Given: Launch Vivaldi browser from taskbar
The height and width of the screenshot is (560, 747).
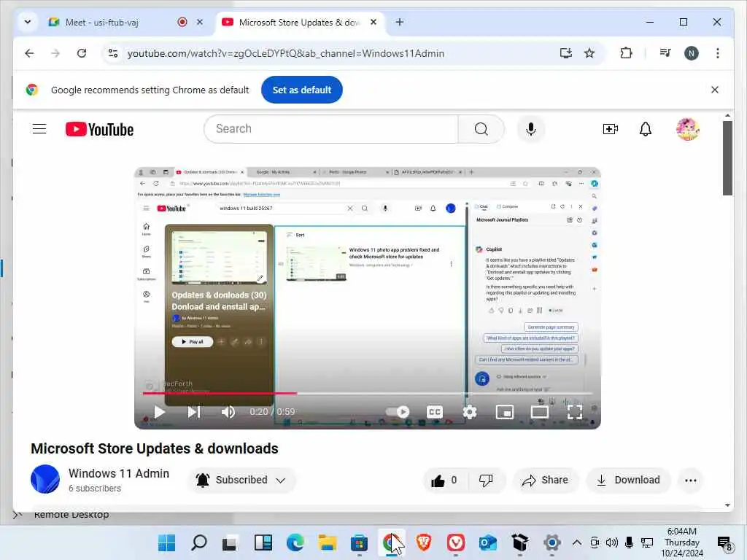Looking at the screenshot, I should pyautogui.click(x=455, y=542).
